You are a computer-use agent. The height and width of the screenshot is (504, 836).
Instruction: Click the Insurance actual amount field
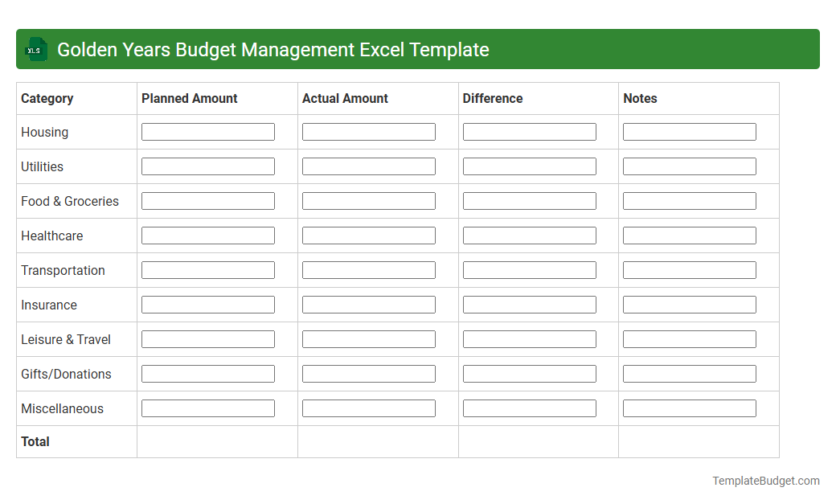(x=368, y=304)
